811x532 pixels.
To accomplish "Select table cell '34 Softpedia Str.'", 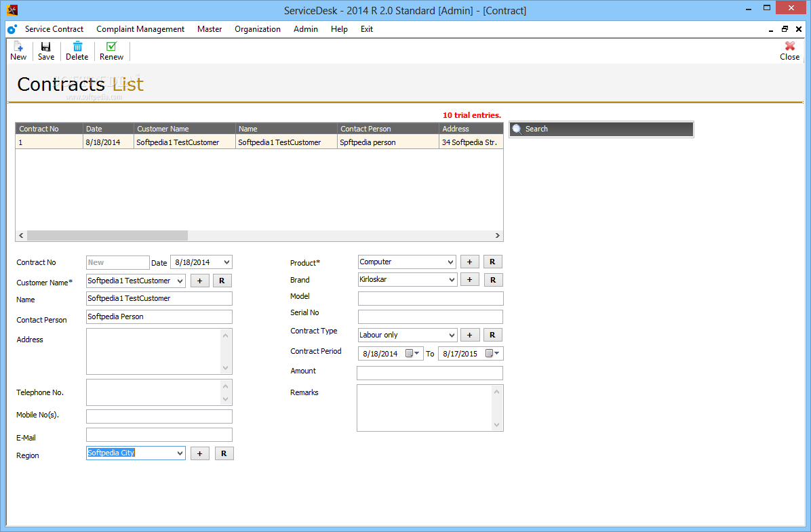I will [x=471, y=142].
